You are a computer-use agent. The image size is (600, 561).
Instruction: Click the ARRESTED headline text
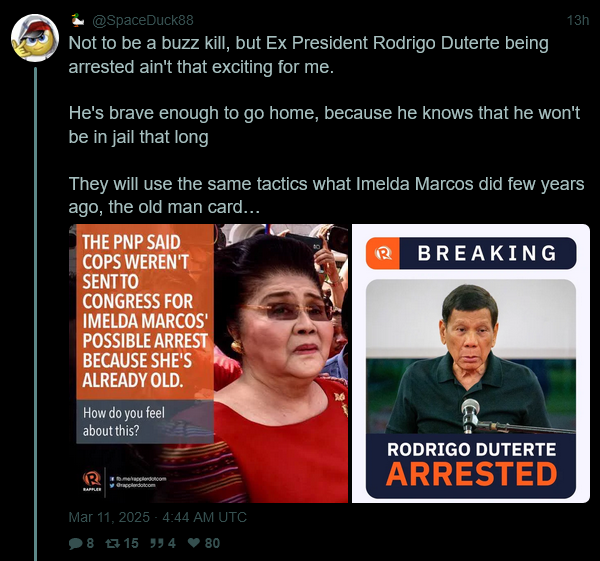pos(471,474)
